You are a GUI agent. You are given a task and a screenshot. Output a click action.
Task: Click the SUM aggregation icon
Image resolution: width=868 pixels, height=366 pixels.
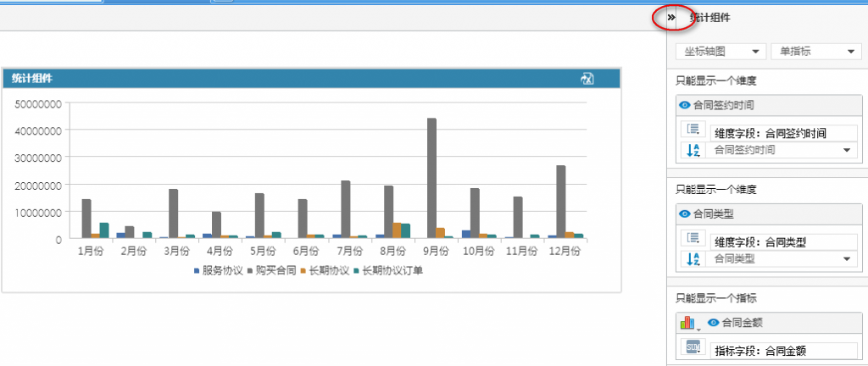click(693, 347)
